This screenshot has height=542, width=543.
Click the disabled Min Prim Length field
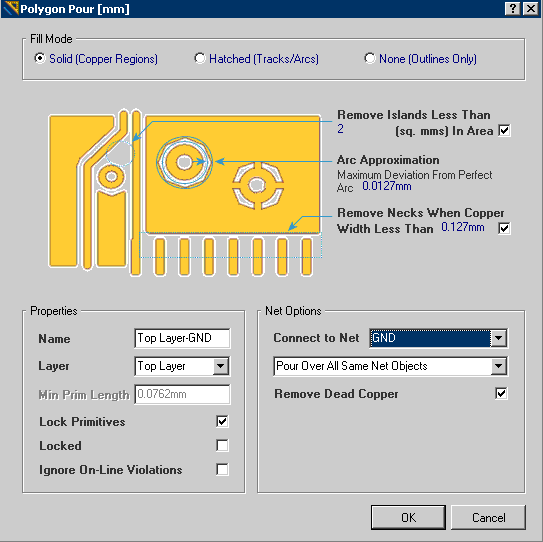pyautogui.click(x=182, y=394)
